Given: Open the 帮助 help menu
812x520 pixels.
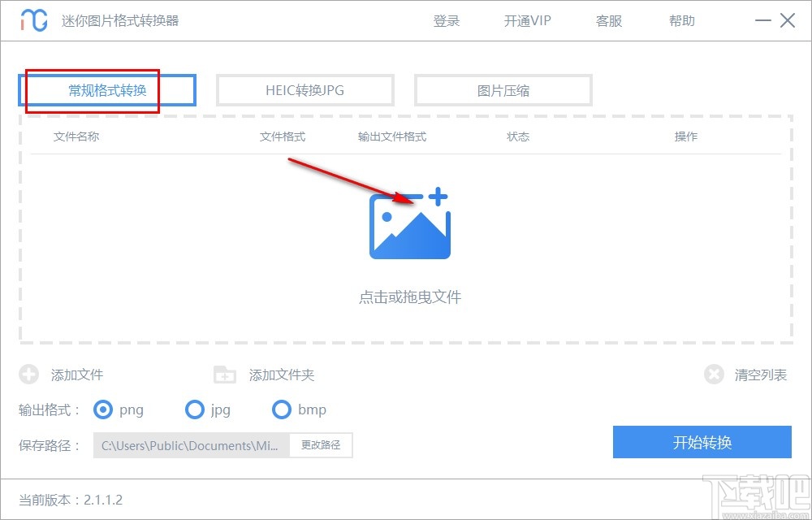Looking at the screenshot, I should click(682, 20).
